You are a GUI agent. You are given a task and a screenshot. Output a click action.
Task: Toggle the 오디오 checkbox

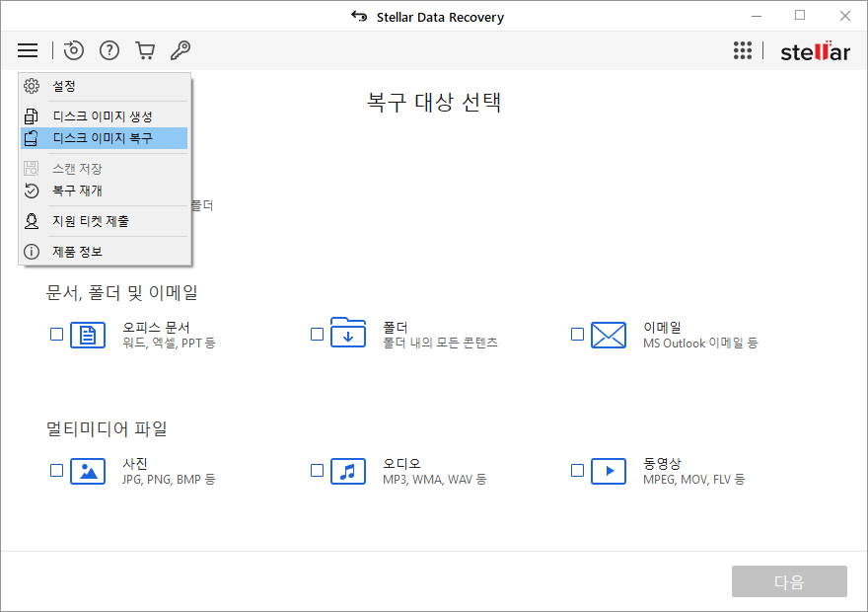click(317, 470)
